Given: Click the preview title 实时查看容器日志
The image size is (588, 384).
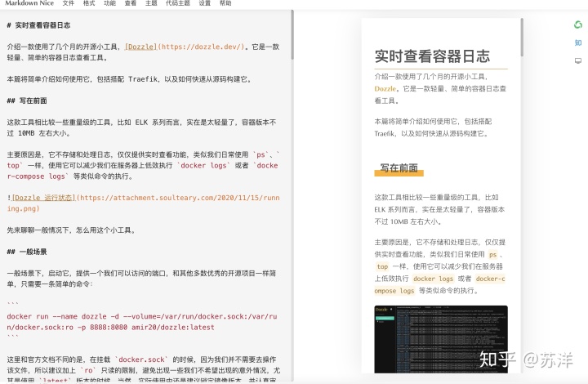Looking at the screenshot, I should pyautogui.click(x=432, y=56).
